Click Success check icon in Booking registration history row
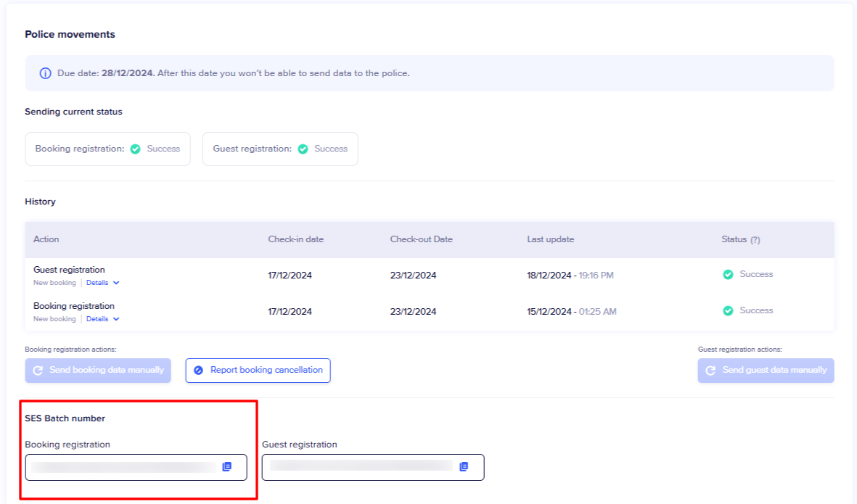 click(x=728, y=310)
